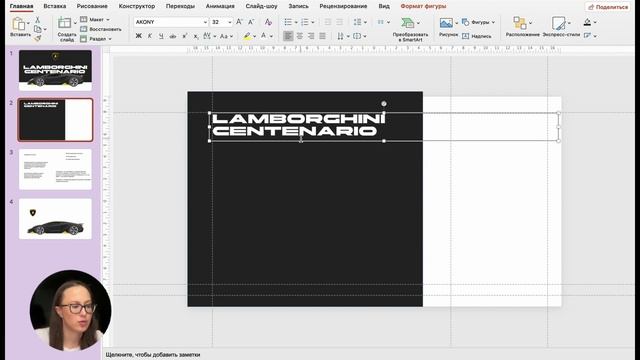Click the Расположение arrange icon
640x360 pixels.
click(x=520, y=23)
